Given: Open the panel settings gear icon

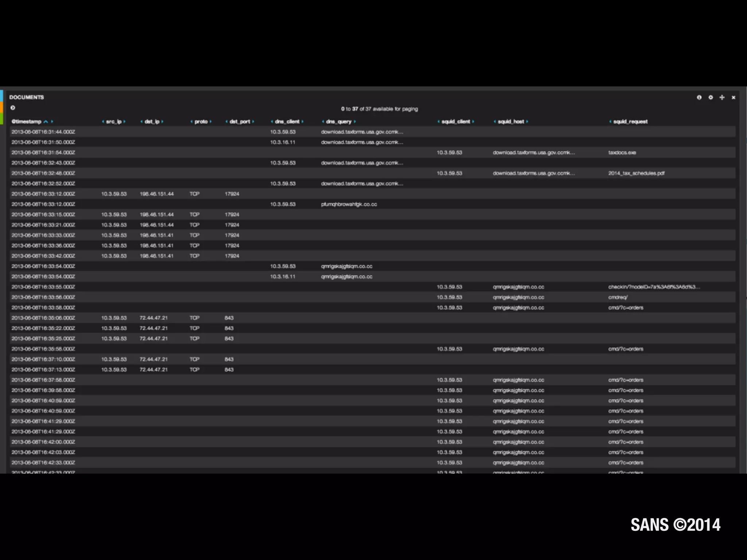Looking at the screenshot, I should 711,97.
